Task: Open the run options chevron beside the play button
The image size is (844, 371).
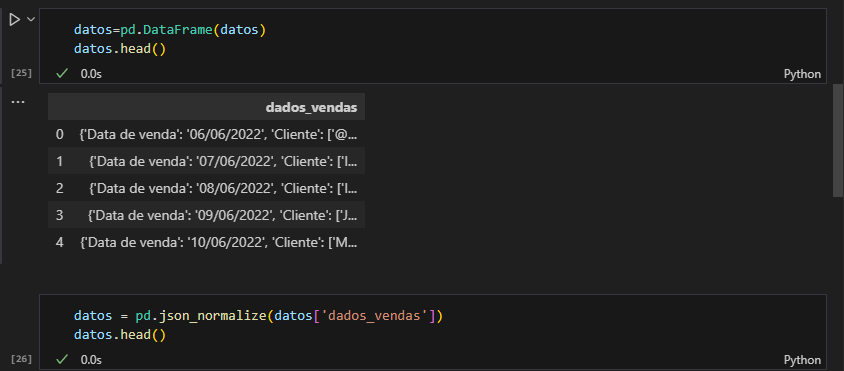Action: [x=30, y=19]
